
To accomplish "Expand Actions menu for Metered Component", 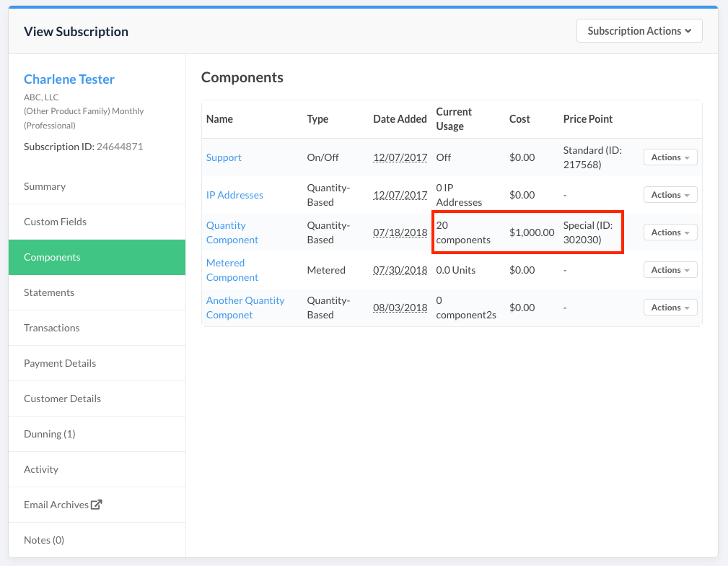I will (670, 270).
